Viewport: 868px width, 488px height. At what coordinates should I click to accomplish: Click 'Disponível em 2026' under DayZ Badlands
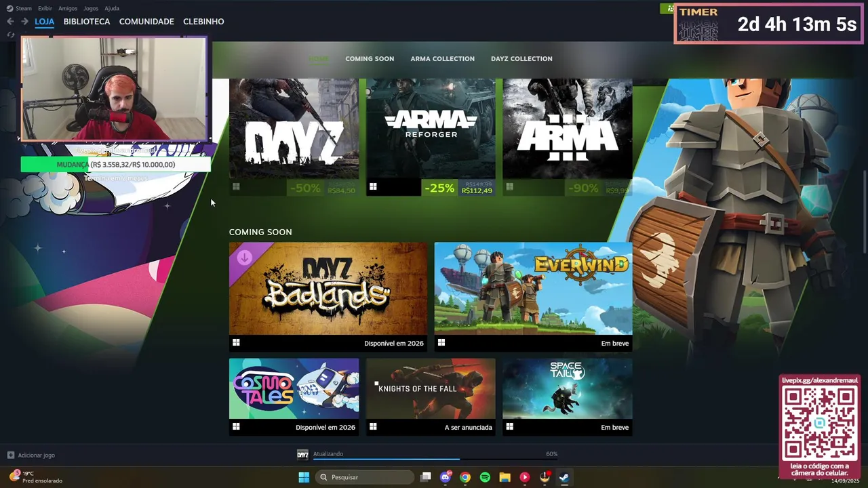click(x=393, y=343)
